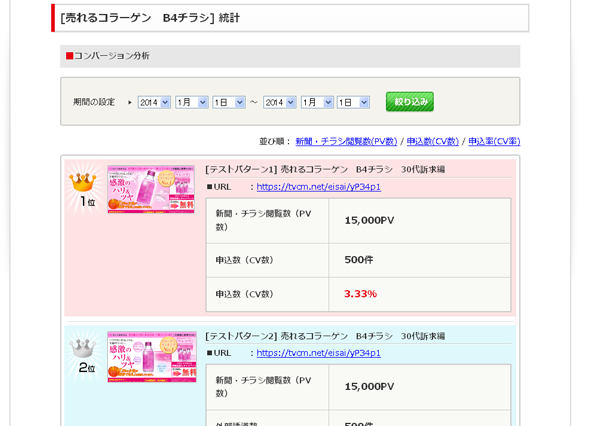Expand the end year 2014 dropdown
Image resolution: width=600 pixels, height=426 pixels.
point(279,102)
